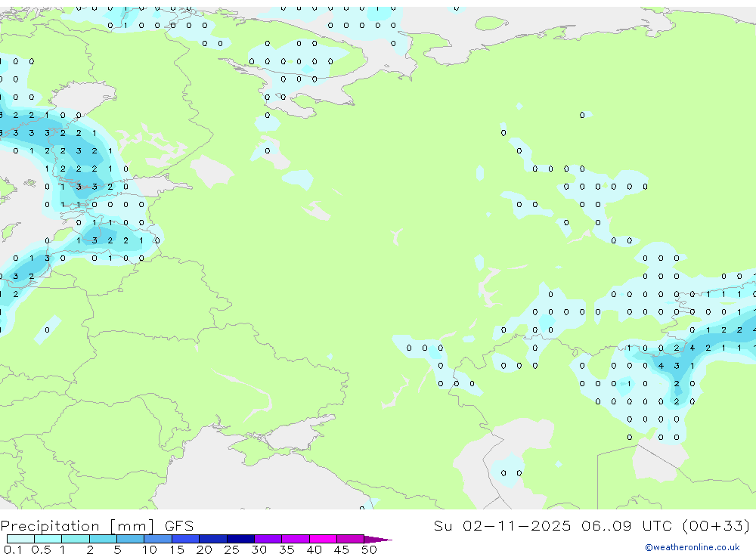This screenshot has width=756, height=554.
Task: Select the 1–2 mm legend swatch
Action: coord(75,539)
